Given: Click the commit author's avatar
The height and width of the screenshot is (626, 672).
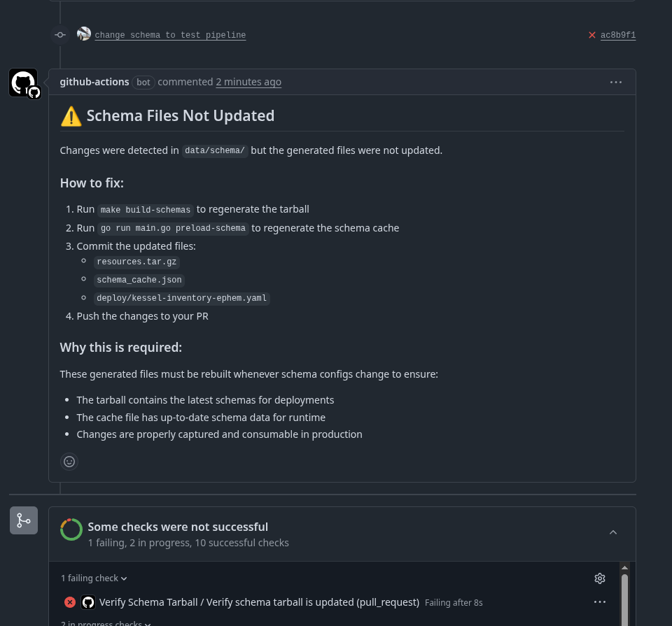Looking at the screenshot, I should [x=84, y=34].
